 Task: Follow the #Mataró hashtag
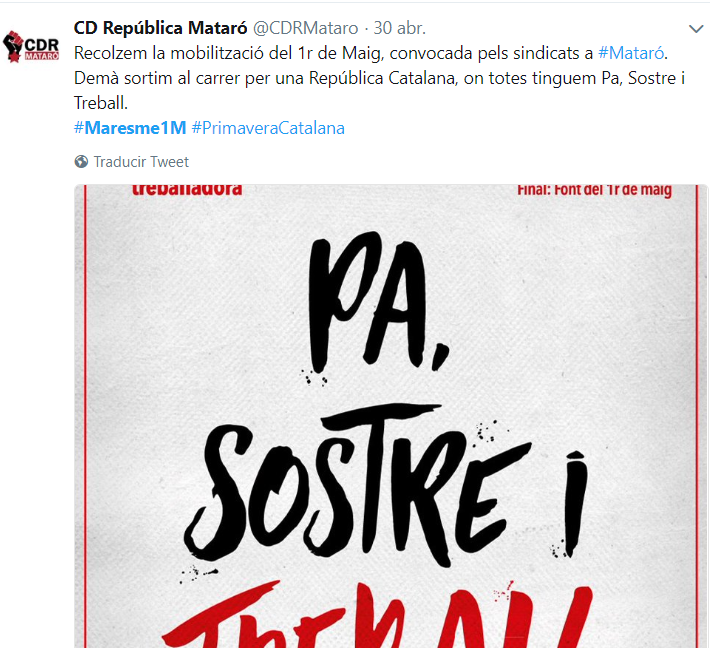click(631, 53)
